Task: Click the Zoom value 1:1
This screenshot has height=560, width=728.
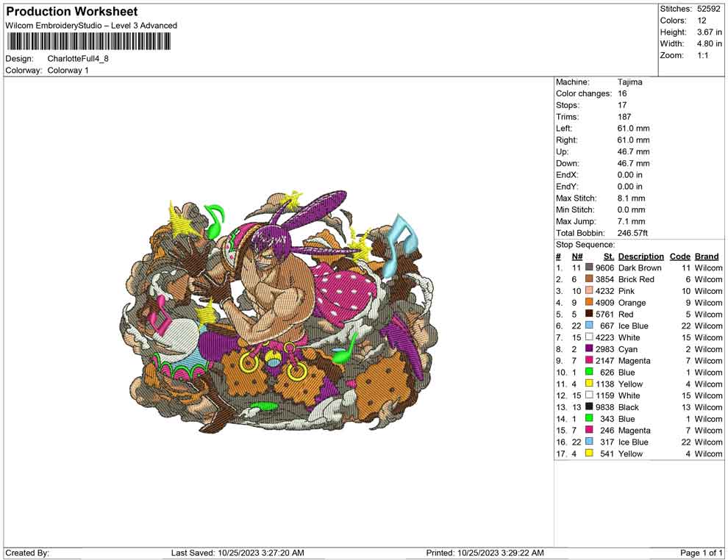Action: click(x=702, y=55)
